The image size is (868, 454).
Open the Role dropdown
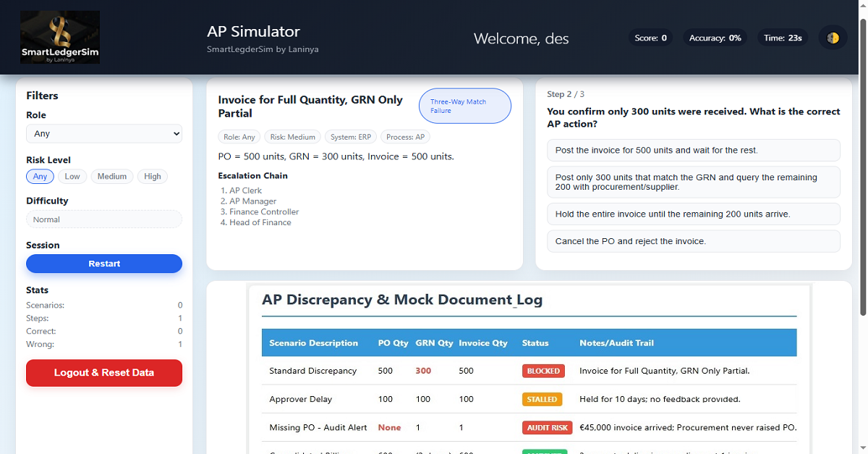pos(104,134)
